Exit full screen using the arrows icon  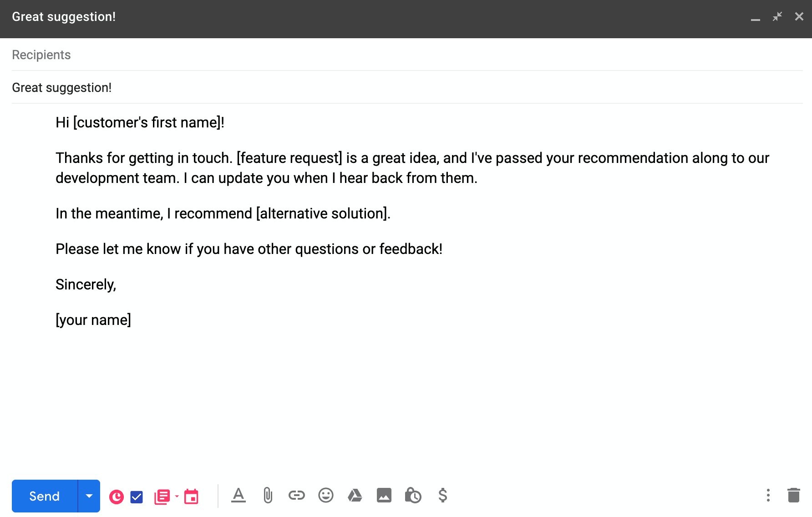tap(777, 17)
